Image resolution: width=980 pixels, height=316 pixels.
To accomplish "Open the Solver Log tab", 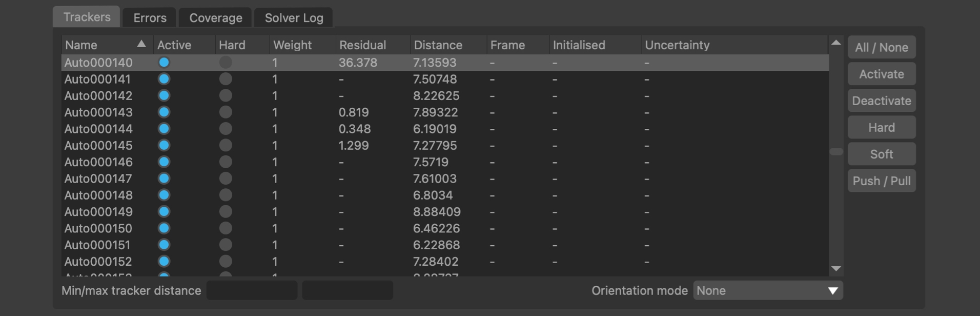I will click(294, 18).
